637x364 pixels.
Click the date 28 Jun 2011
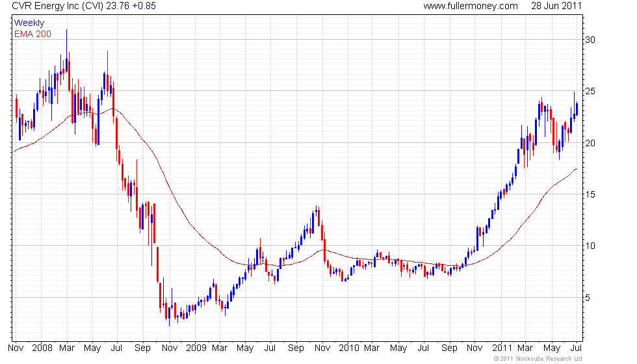556,6
